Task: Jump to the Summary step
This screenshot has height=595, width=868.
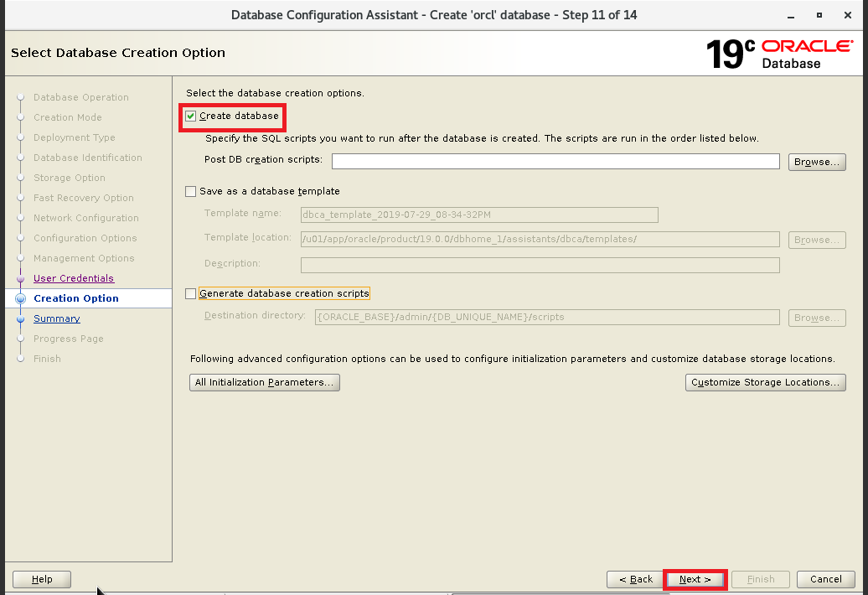Action: [x=56, y=318]
